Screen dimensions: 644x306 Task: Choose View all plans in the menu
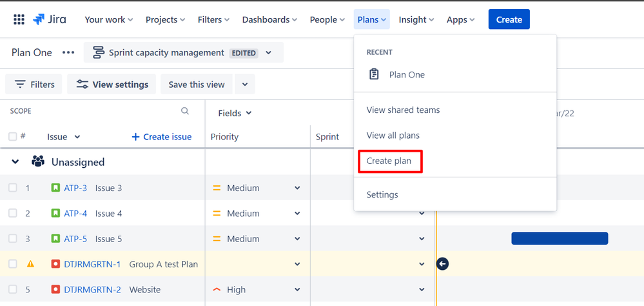point(393,136)
